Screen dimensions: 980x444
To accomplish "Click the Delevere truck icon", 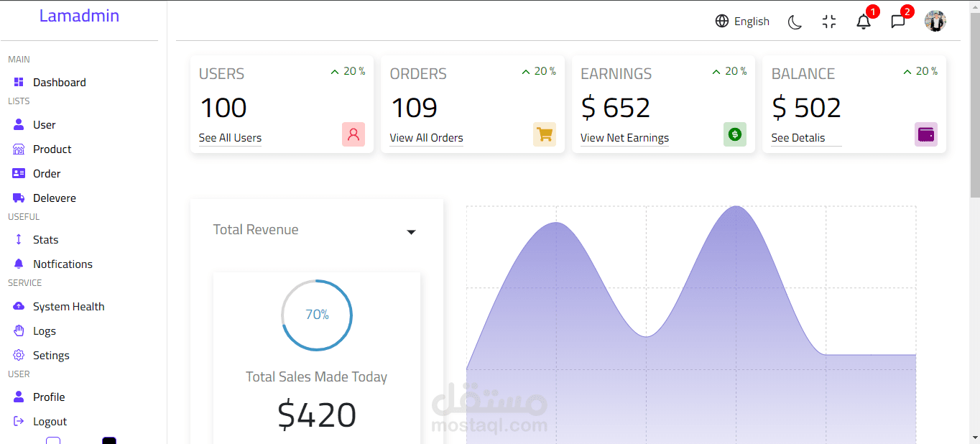I will pos(19,198).
